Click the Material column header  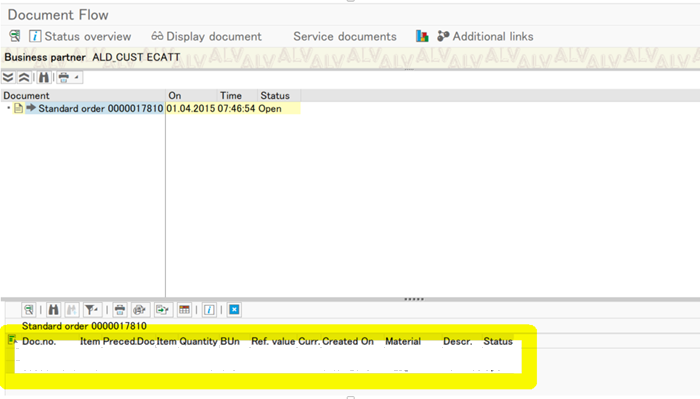tap(403, 341)
